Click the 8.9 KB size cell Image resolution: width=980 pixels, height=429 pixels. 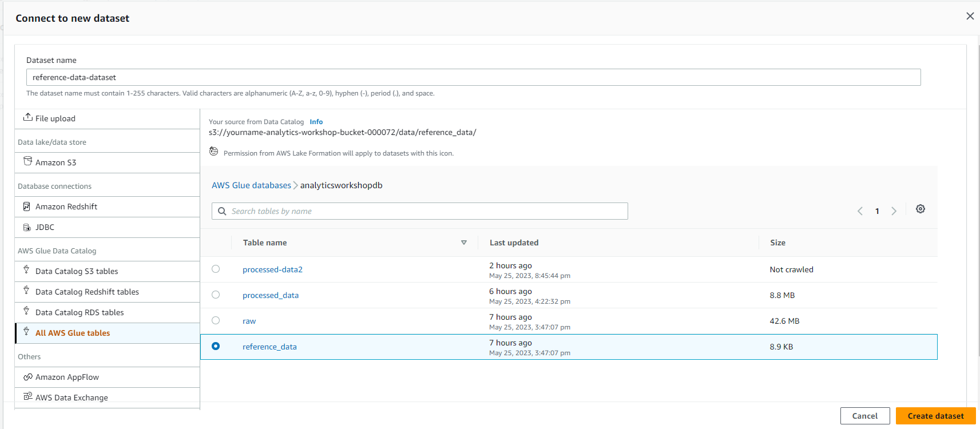point(781,347)
